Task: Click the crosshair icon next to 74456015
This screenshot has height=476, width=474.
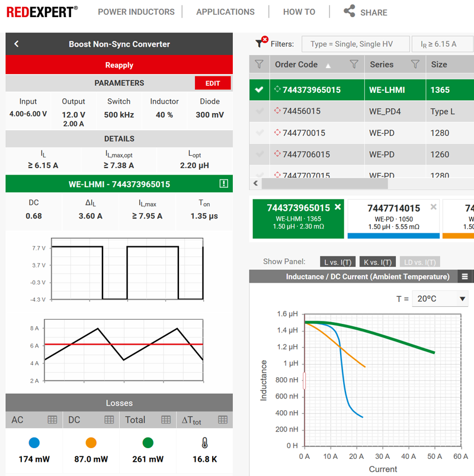Action: click(x=277, y=110)
